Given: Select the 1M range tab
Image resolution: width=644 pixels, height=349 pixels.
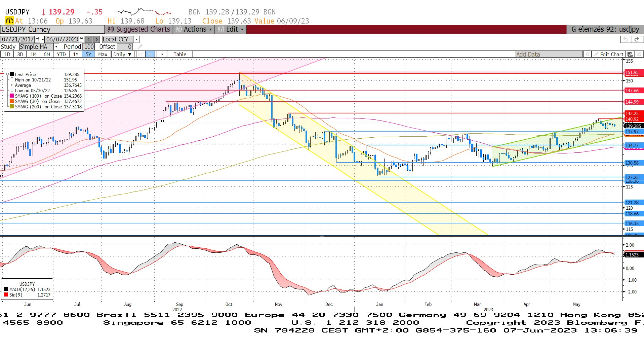Looking at the screenshot, I should click(33, 54).
